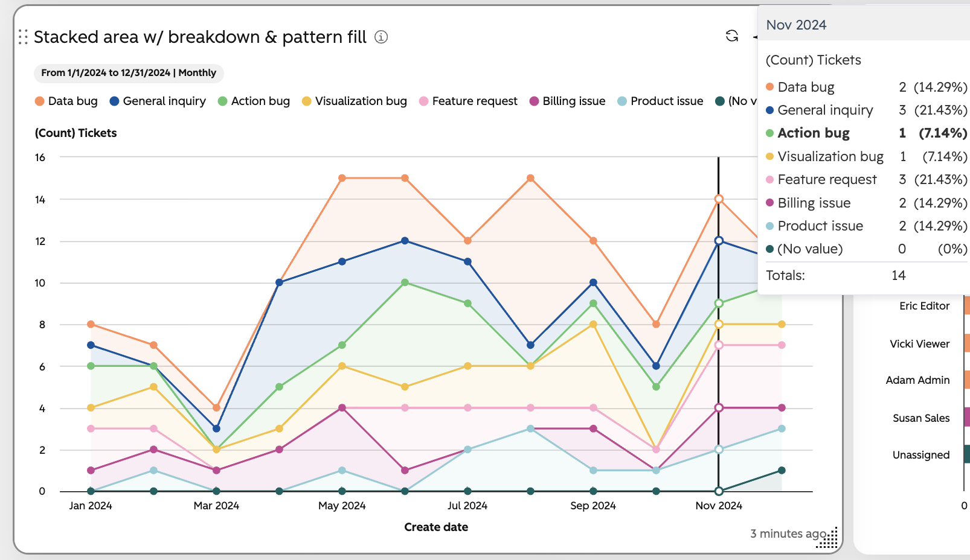
Task: Toggle Visualization bug legend entry
Action: tap(355, 101)
